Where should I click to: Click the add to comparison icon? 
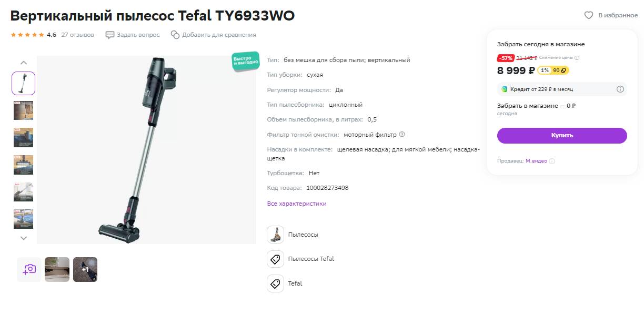pos(175,35)
